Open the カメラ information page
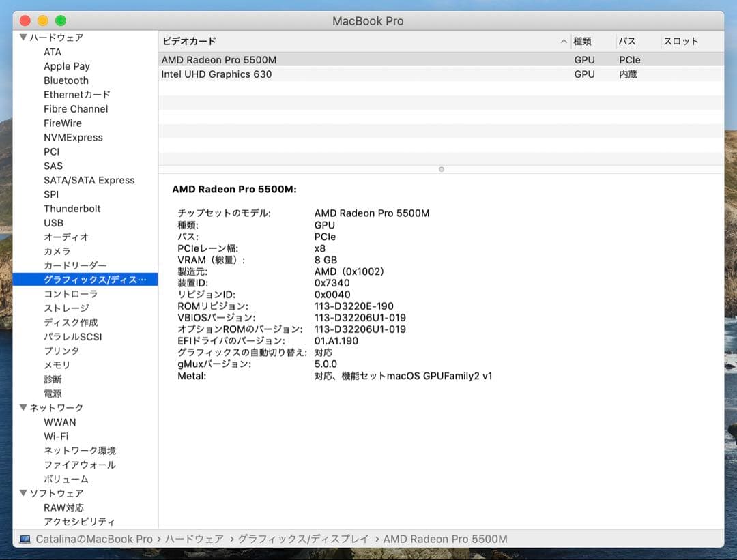737x560 pixels. [56, 251]
